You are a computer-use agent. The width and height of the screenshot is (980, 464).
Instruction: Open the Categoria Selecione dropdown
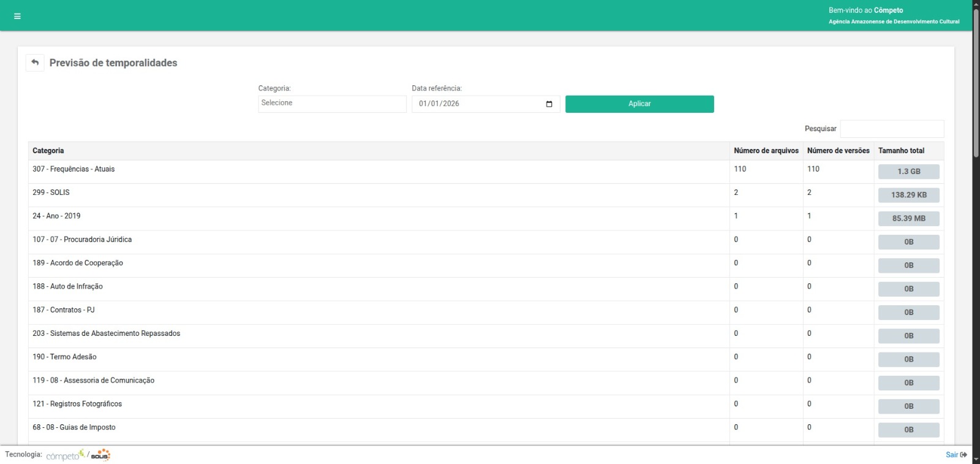(x=332, y=104)
